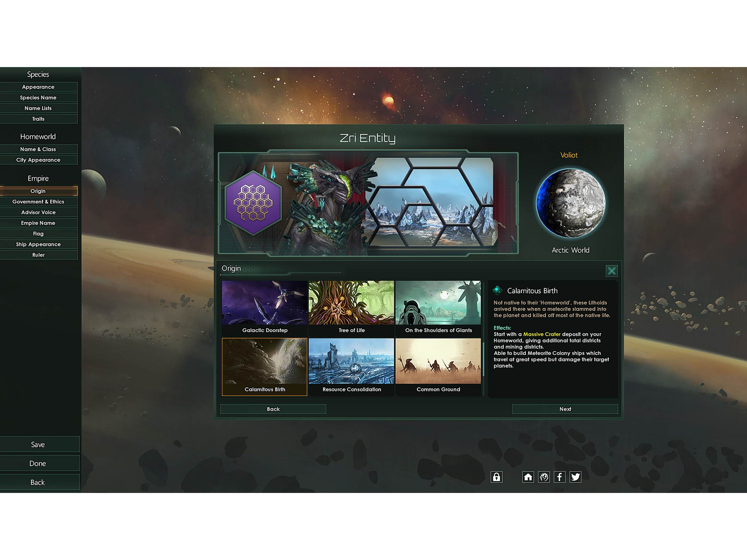Click the Twitter bird icon

[x=575, y=477]
